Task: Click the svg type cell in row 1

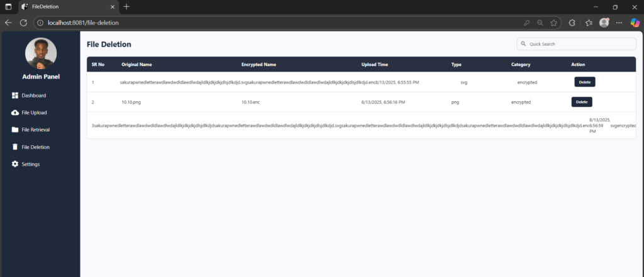Action: coord(464,82)
